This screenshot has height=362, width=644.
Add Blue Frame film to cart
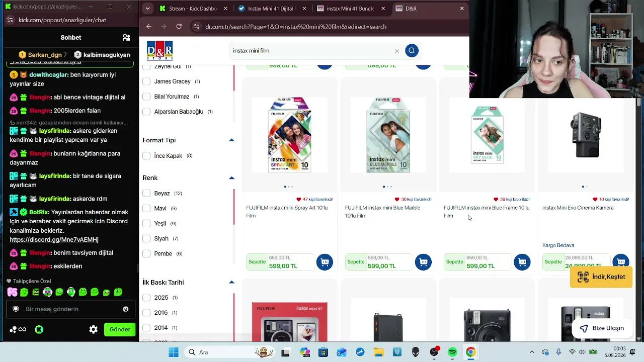(x=522, y=262)
